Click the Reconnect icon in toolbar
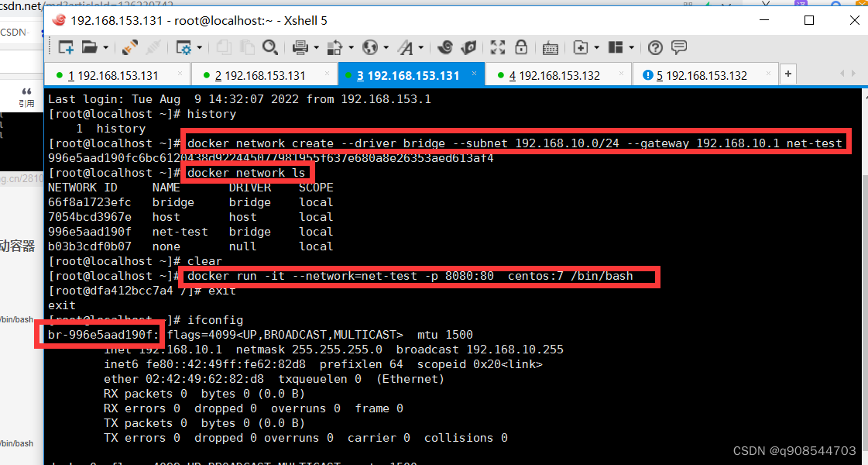Image resolution: width=868 pixels, height=465 pixels. pyautogui.click(x=130, y=48)
